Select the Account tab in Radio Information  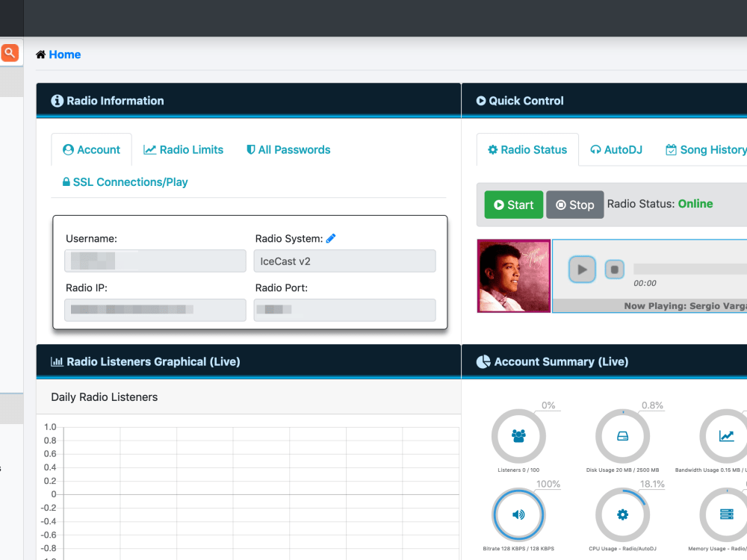91,149
